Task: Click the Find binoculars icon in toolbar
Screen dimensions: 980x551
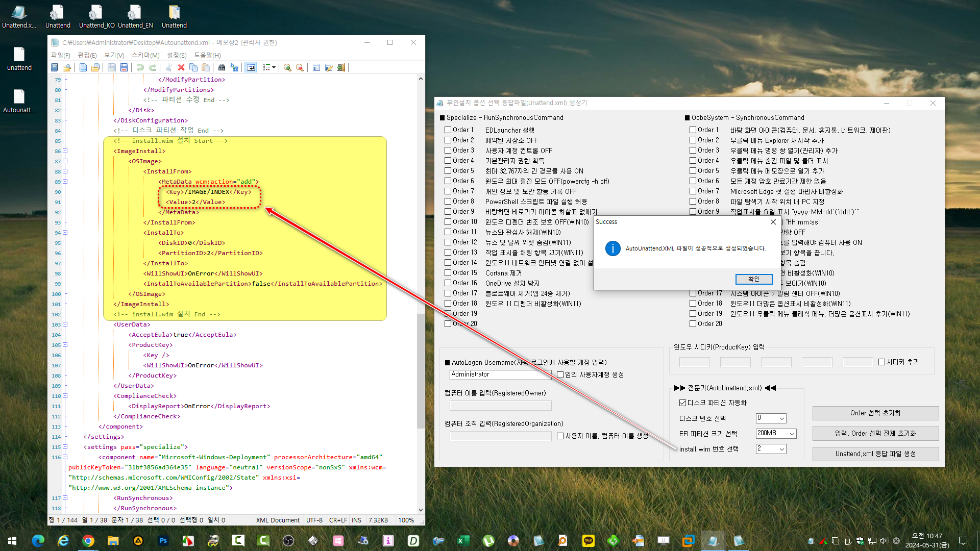Action: click(222, 67)
